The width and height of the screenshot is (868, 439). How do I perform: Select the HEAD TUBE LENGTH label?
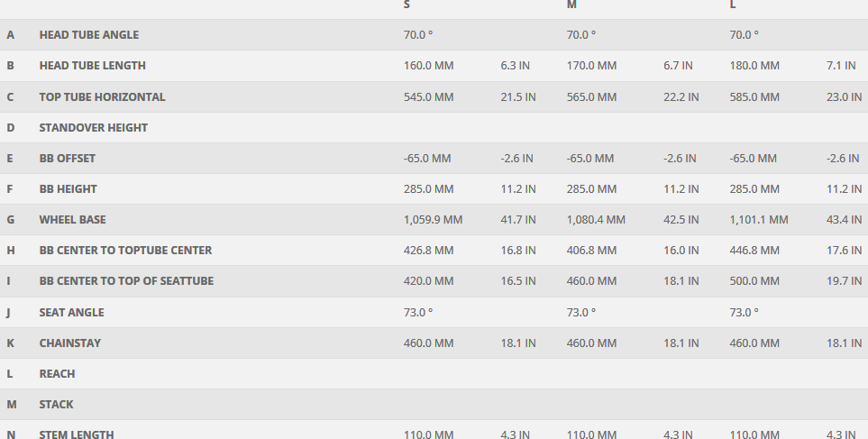click(x=92, y=66)
